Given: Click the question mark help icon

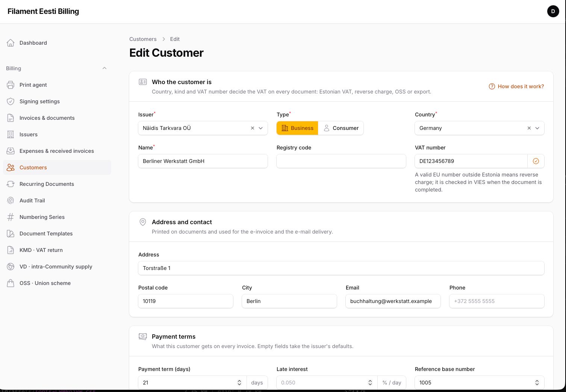Looking at the screenshot, I should 492,86.
